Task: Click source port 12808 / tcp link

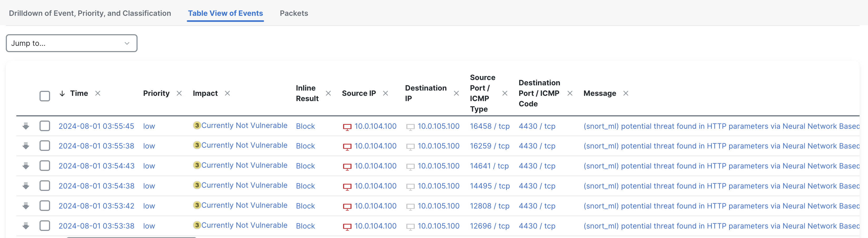Action: [490, 206]
